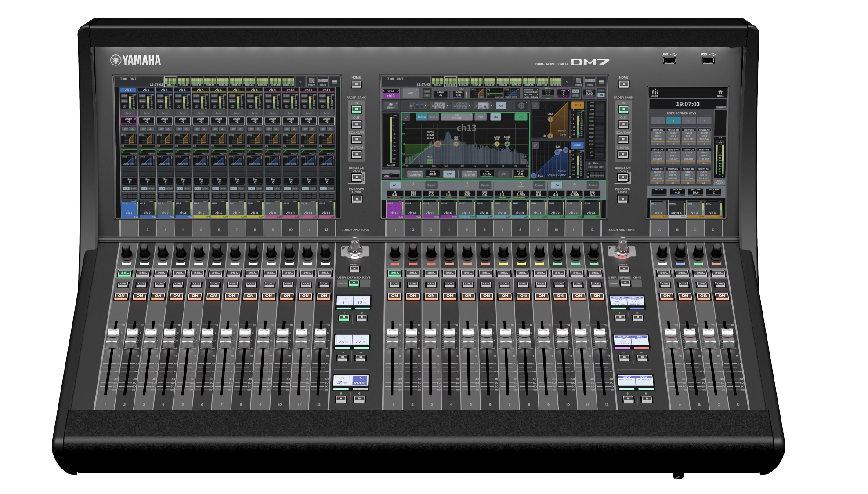Viewport: 868px width, 494px height.
Task: Open the Patch icon on the left screen
Action: tap(311, 82)
